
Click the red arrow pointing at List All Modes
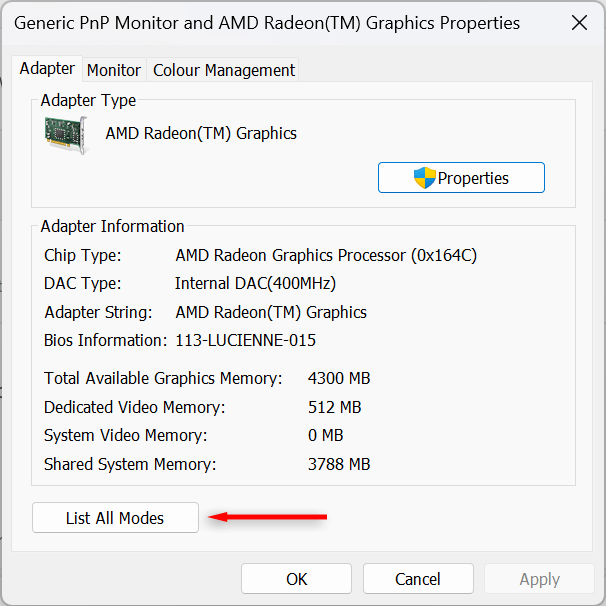pyautogui.click(x=268, y=517)
